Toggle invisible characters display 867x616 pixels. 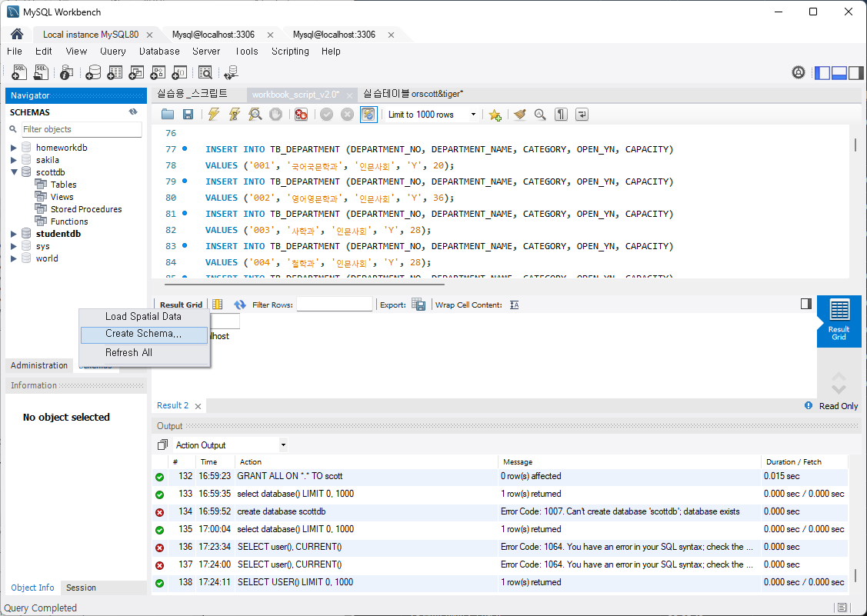(x=562, y=115)
